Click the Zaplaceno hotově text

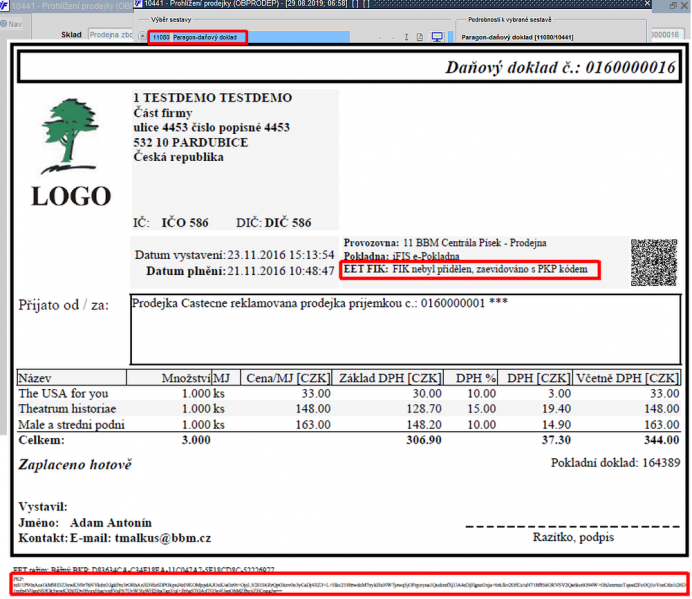[x=75, y=464]
